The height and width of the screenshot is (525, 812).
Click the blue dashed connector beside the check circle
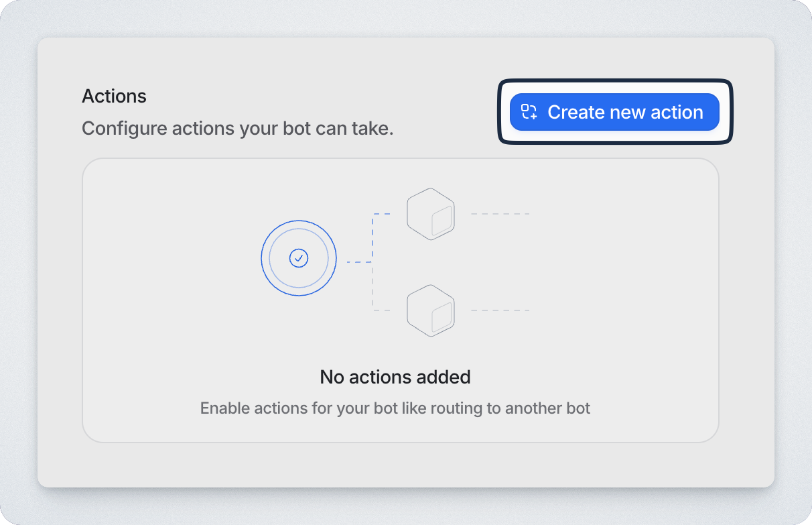pos(358,261)
